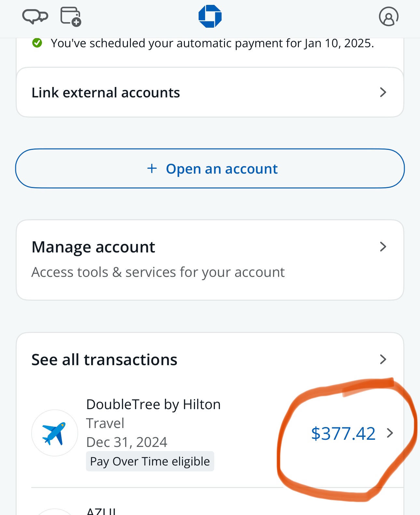Tap the add-card wallet icon
This screenshot has width=420, height=515.
point(71,17)
